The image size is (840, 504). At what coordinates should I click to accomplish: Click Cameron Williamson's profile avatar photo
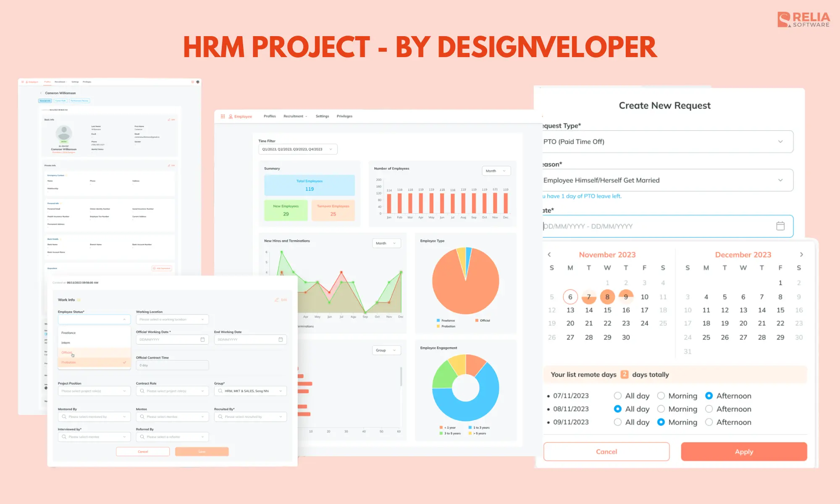click(x=64, y=133)
